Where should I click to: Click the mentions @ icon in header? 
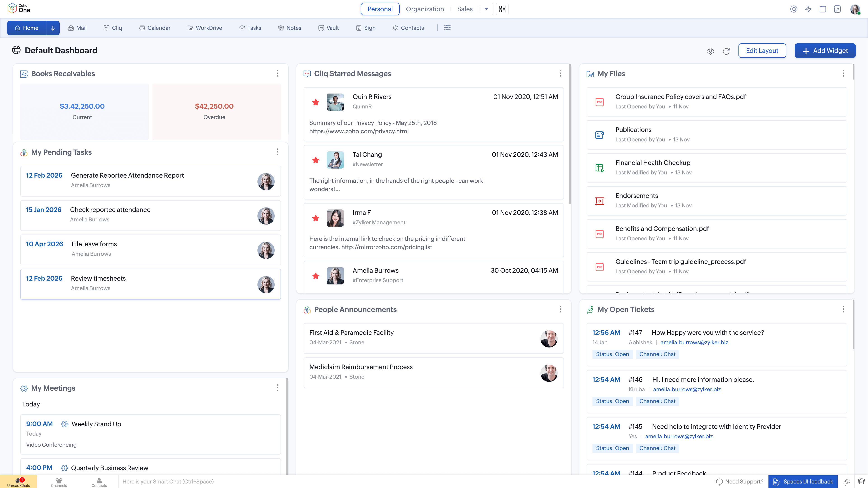pyautogui.click(x=794, y=9)
